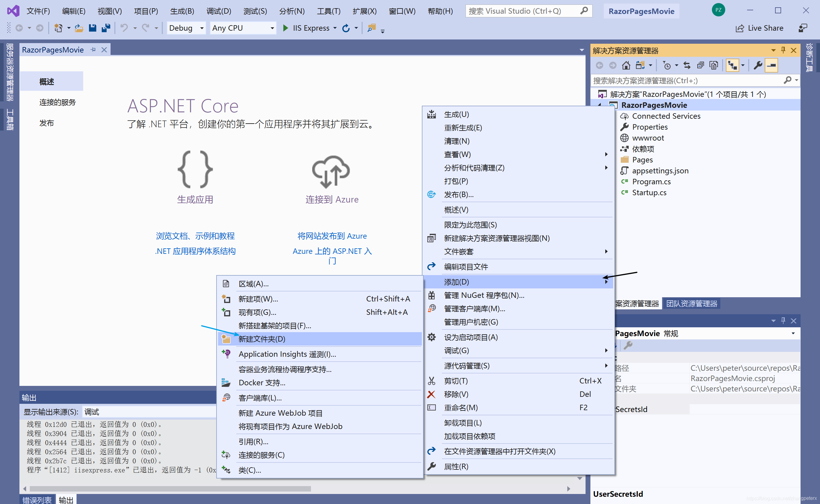Pin the properties panel at bottom right
The width and height of the screenshot is (820, 504).
click(x=783, y=321)
